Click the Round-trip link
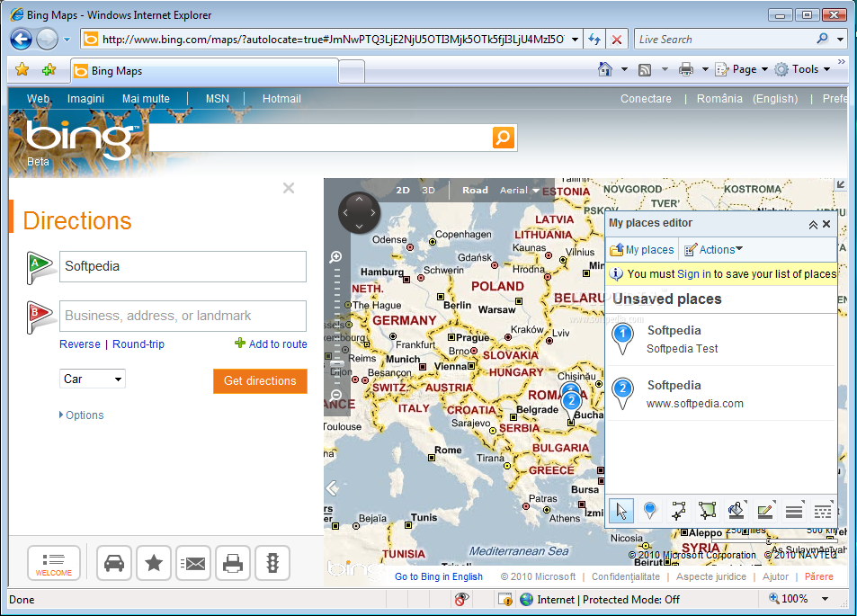Screen dimensions: 857x616 coord(138,344)
